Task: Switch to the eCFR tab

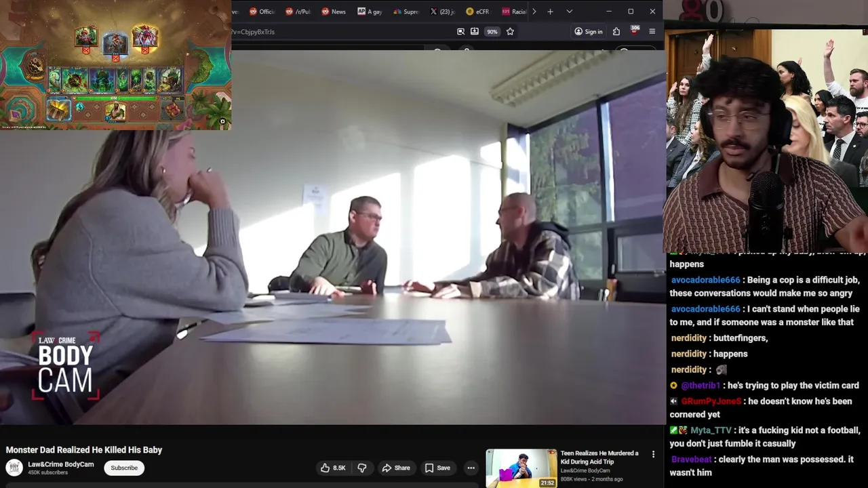Action: pyautogui.click(x=478, y=12)
